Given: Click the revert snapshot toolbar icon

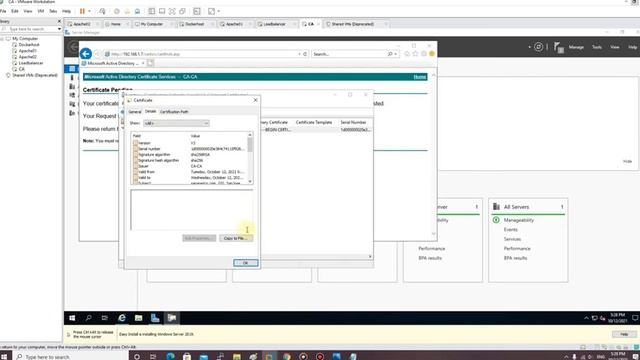Looking at the screenshot, I should coord(127,11).
